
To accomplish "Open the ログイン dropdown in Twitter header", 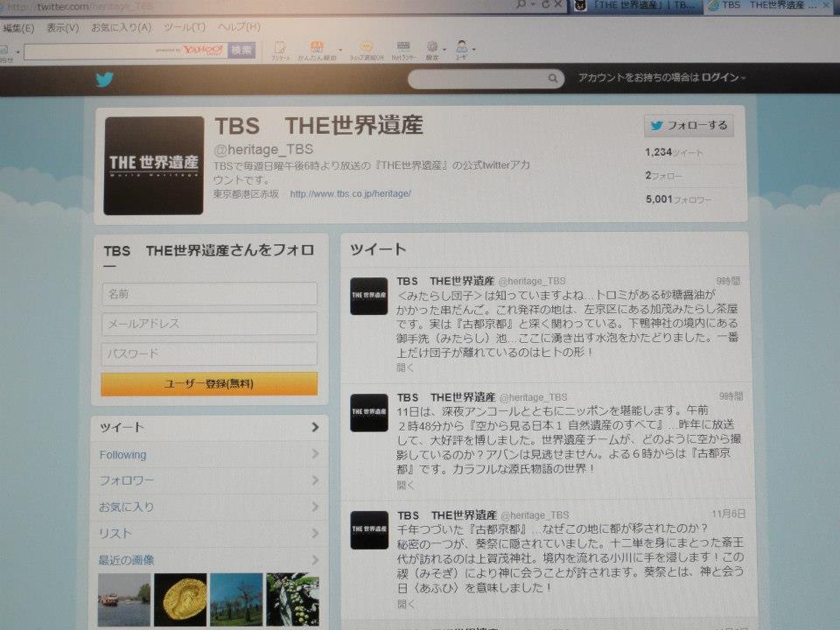I will click(x=724, y=78).
